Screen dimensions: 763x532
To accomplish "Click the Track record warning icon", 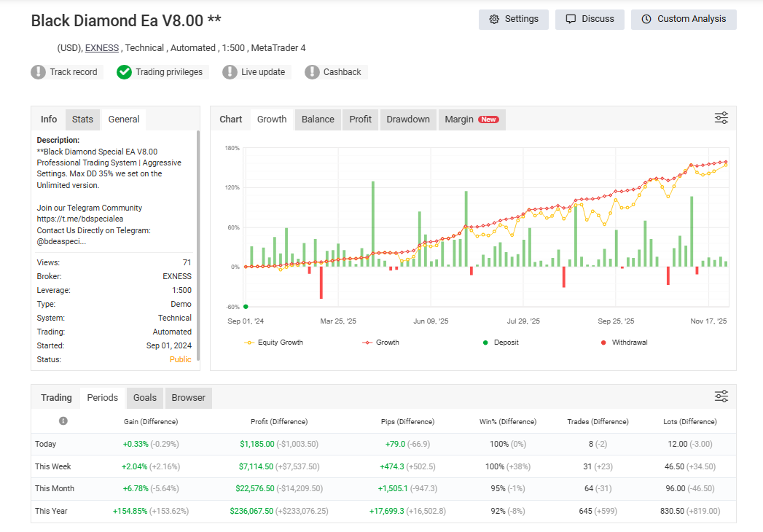I will pyautogui.click(x=39, y=72).
